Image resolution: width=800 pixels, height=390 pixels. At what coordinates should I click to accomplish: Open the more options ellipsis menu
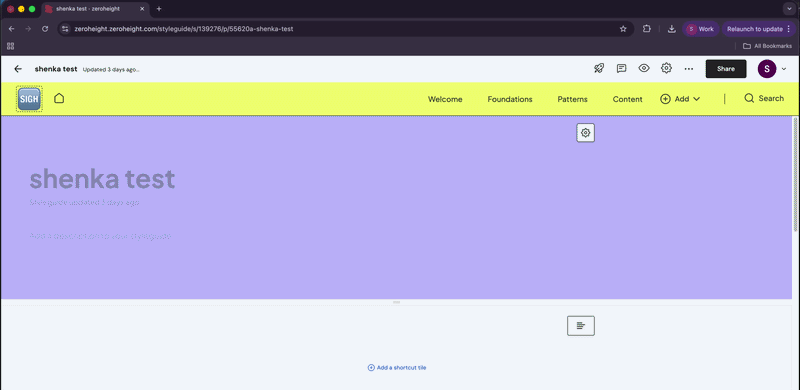689,69
